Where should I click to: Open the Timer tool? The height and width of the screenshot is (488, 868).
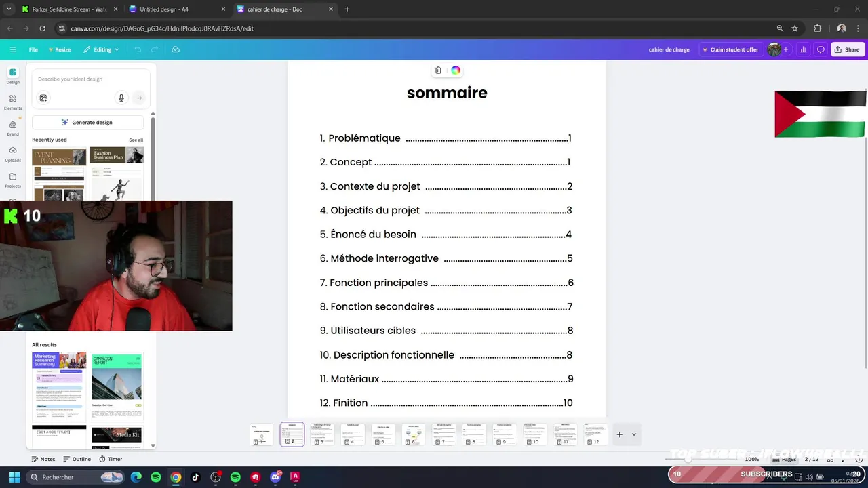[111, 459]
